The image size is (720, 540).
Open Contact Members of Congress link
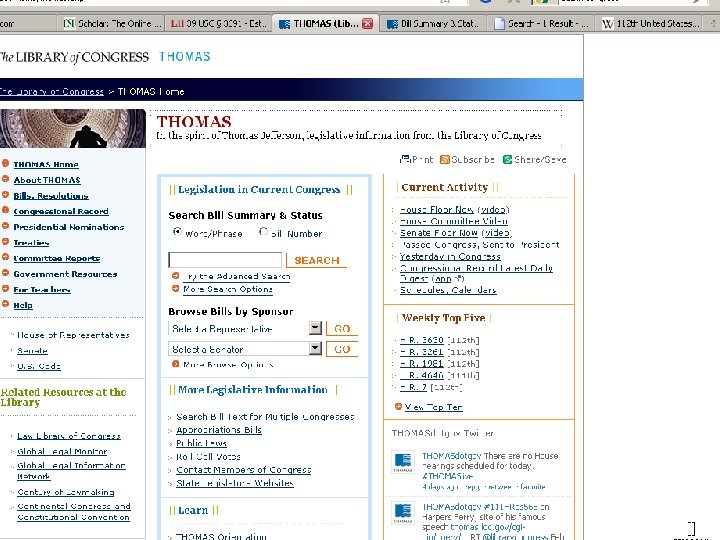point(244,470)
